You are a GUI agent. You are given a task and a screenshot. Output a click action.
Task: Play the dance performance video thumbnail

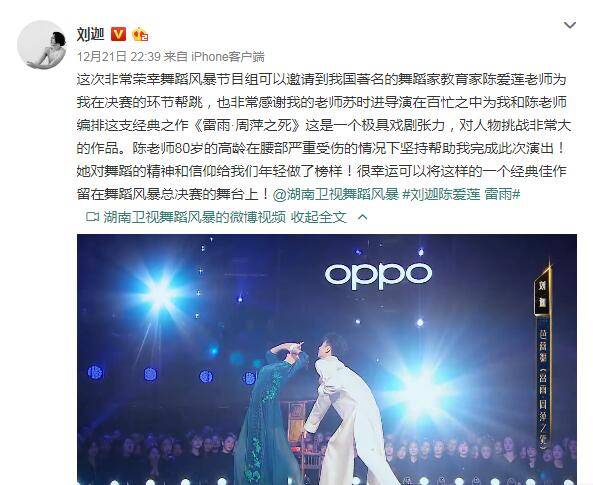pos(327,359)
